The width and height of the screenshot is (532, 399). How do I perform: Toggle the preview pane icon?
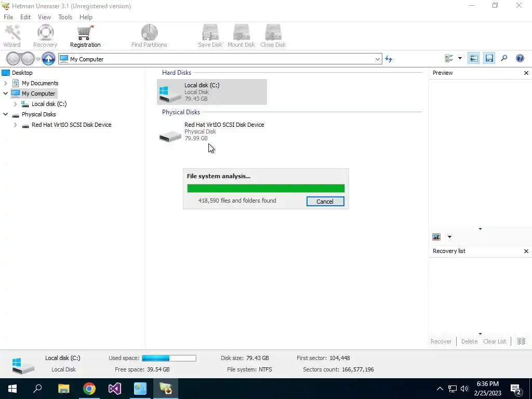(474, 58)
